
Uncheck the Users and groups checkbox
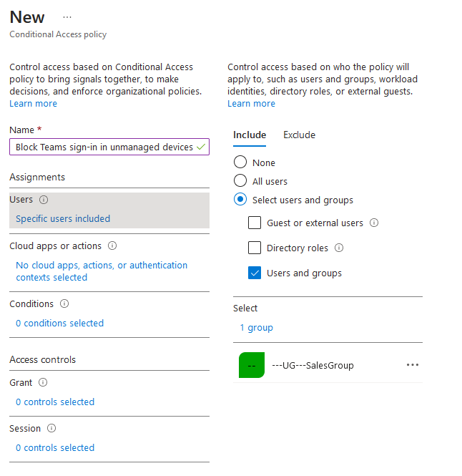pyautogui.click(x=255, y=273)
